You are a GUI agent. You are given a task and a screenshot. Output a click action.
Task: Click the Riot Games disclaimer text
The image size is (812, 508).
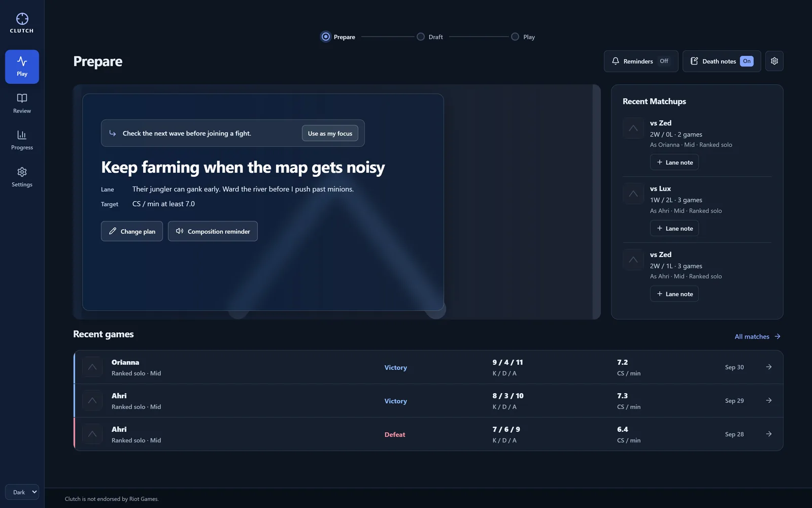pyautogui.click(x=112, y=499)
